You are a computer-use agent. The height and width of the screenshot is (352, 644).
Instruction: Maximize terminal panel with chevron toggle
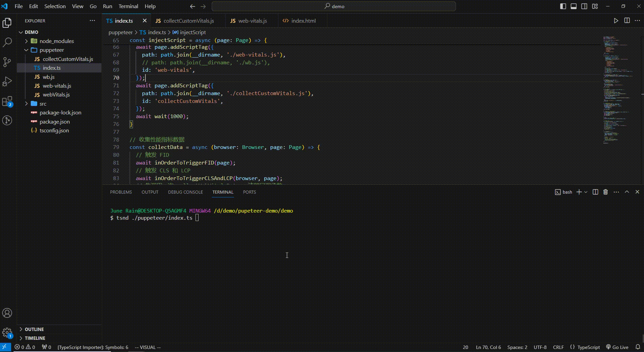click(626, 192)
